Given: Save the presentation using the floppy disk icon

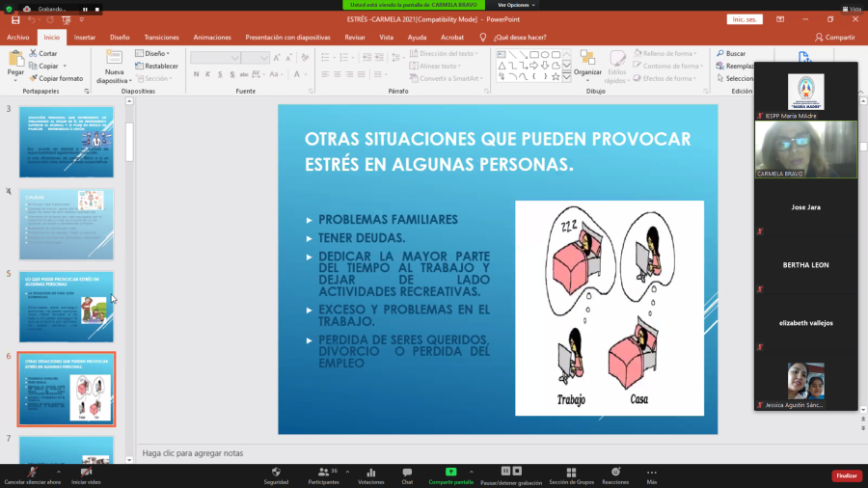Looking at the screenshot, I should (15, 19).
